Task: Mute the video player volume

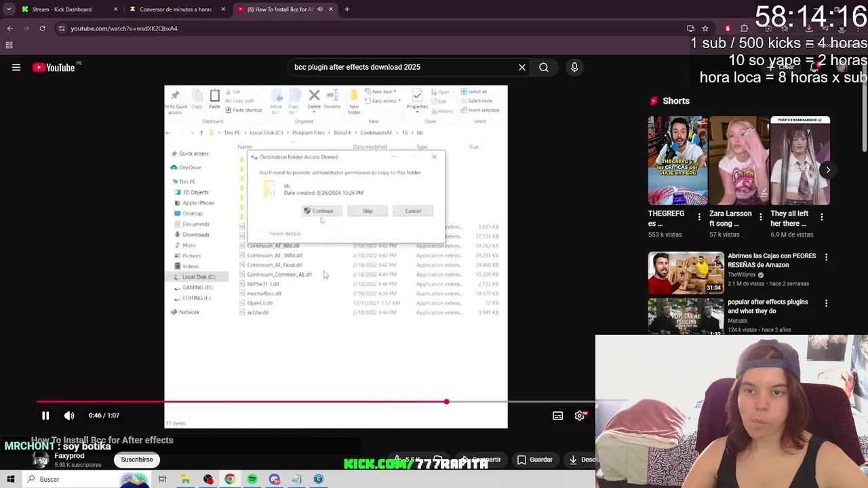Action: [69, 415]
